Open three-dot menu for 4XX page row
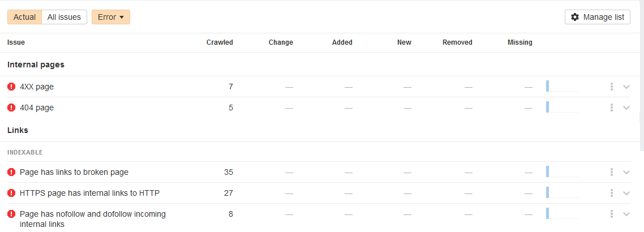 pyautogui.click(x=612, y=87)
